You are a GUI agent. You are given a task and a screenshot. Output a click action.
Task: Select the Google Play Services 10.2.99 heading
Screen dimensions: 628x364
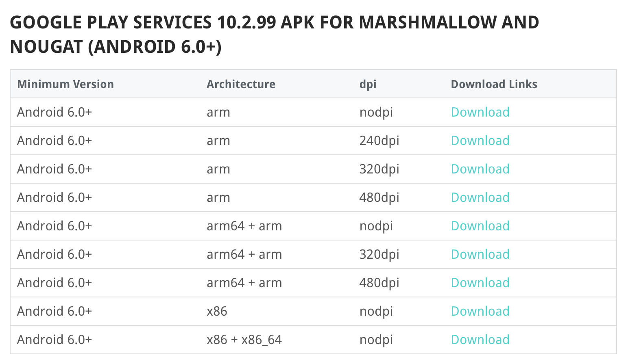(x=275, y=35)
